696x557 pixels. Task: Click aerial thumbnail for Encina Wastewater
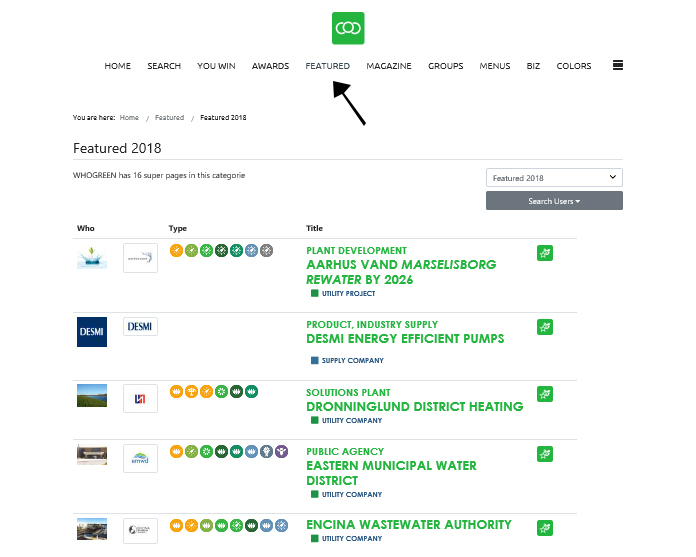pyautogui.click(x=92, y=529)
